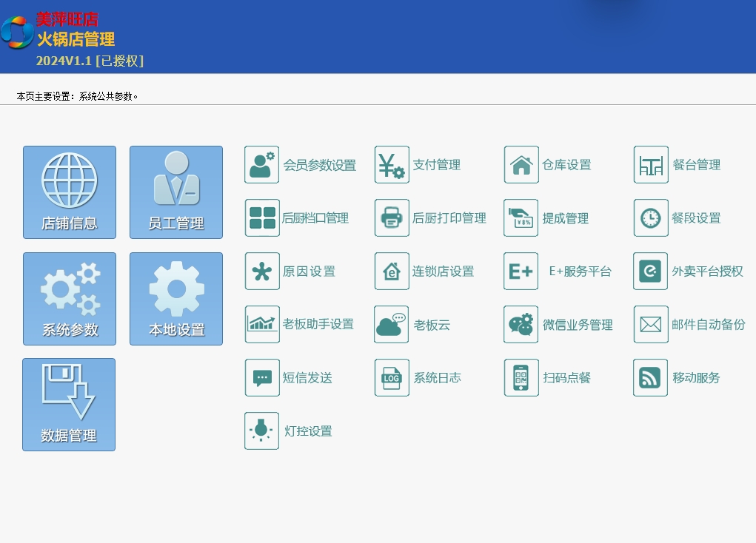Open the 本地设置 gear tile
This screenshot has height=543, width=756.
pos(176,299)
